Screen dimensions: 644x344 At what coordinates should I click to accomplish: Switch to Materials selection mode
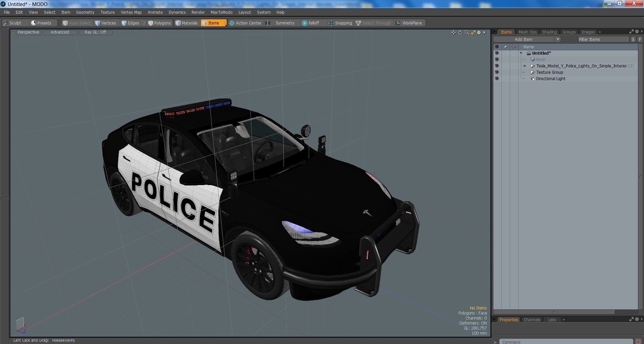point(187,23)
